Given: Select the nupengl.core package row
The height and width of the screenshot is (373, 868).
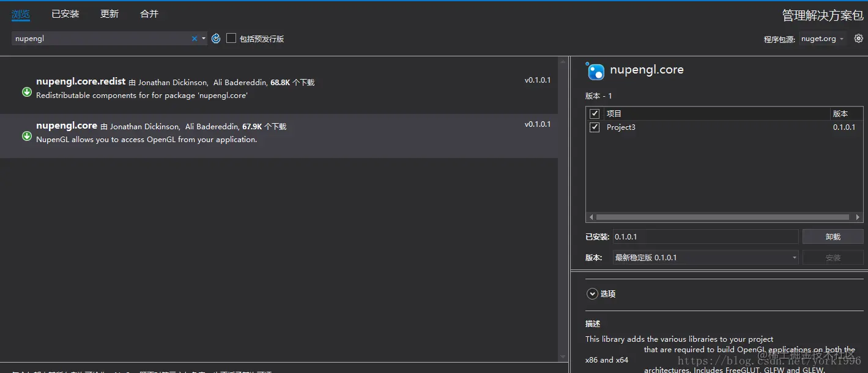Looking at the screenshot, I should pos(279,136).
